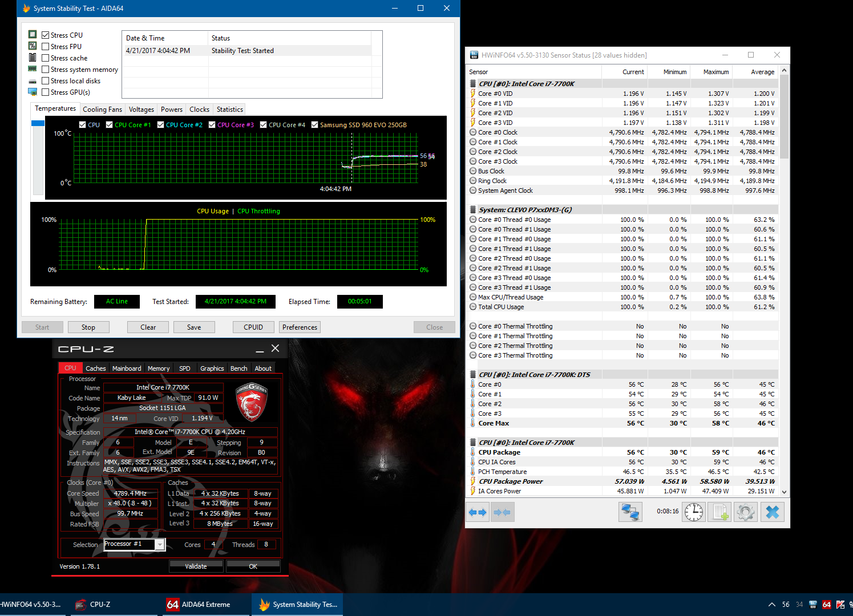
Task: Open HWiNFO from the taskbar
Action: [31, 605]
